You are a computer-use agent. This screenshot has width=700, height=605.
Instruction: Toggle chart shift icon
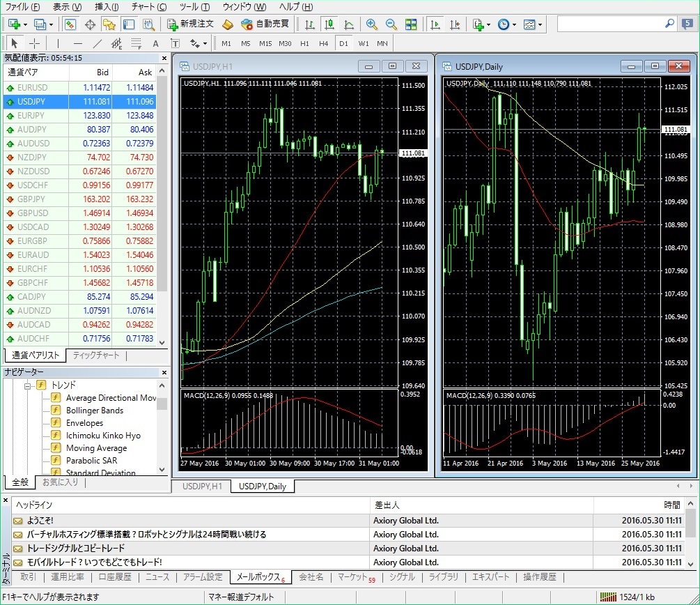click(454, 24)
